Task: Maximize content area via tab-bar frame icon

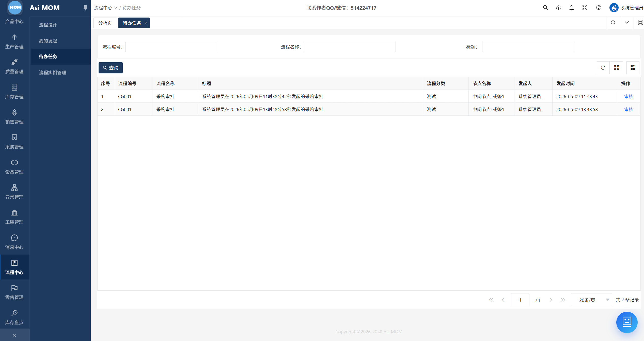Action: tap(640, 23)
